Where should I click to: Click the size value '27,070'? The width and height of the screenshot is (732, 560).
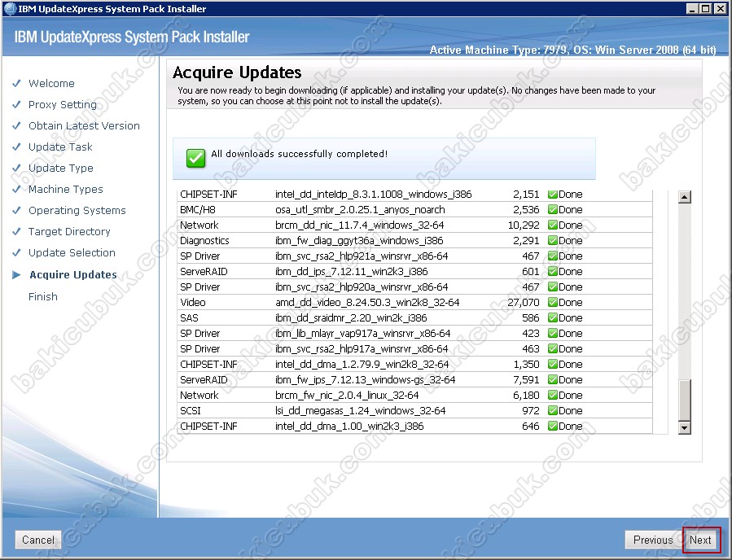pyautogui.click(x=524, y=303)
